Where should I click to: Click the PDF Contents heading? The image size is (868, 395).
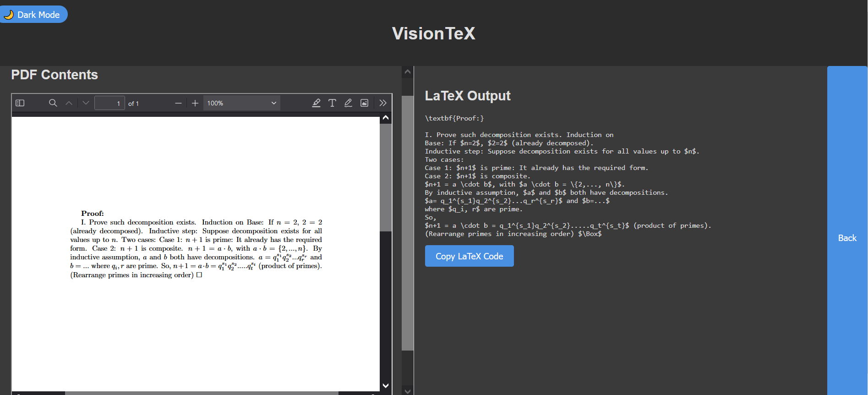click(55, 75)
